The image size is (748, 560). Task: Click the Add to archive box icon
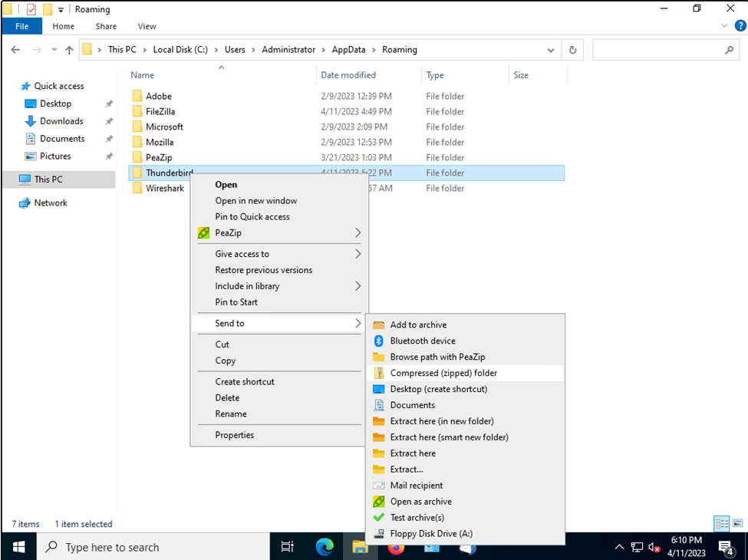click(379, 324)
